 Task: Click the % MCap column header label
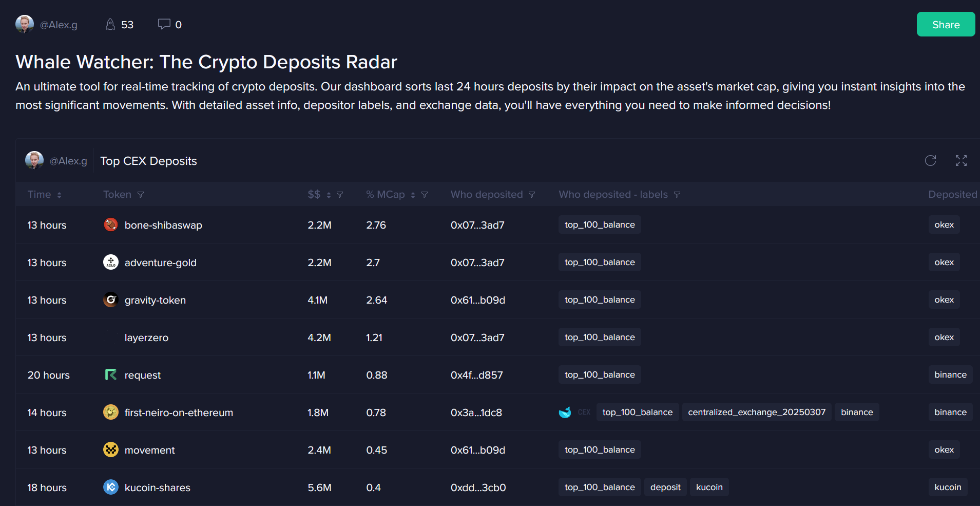[x=386, y=194]
